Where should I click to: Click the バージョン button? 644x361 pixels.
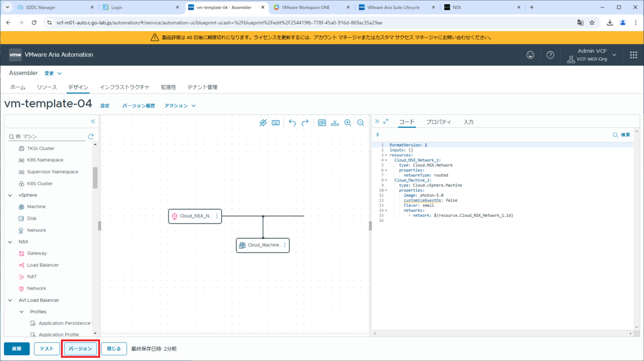pyautogui.click(x=80, y=349)
